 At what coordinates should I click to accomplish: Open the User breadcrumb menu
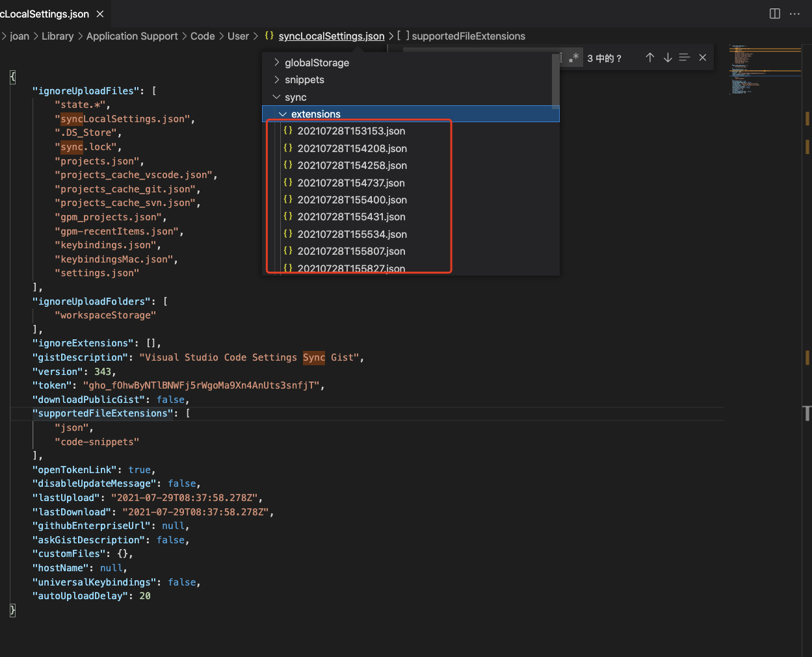(238, 36)
